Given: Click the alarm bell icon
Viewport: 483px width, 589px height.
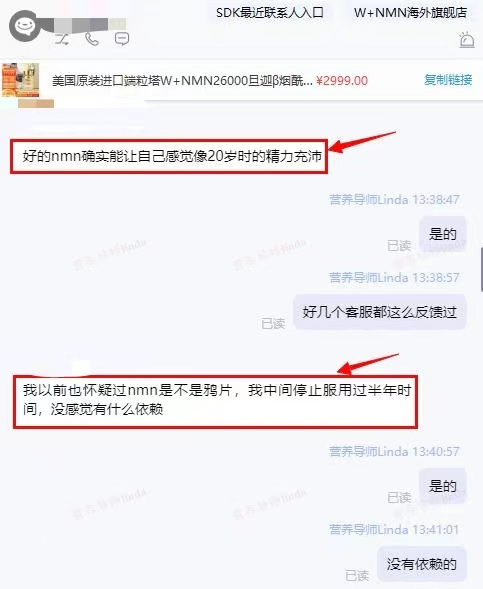Looking at the screenshot, I should click(466, 39).
